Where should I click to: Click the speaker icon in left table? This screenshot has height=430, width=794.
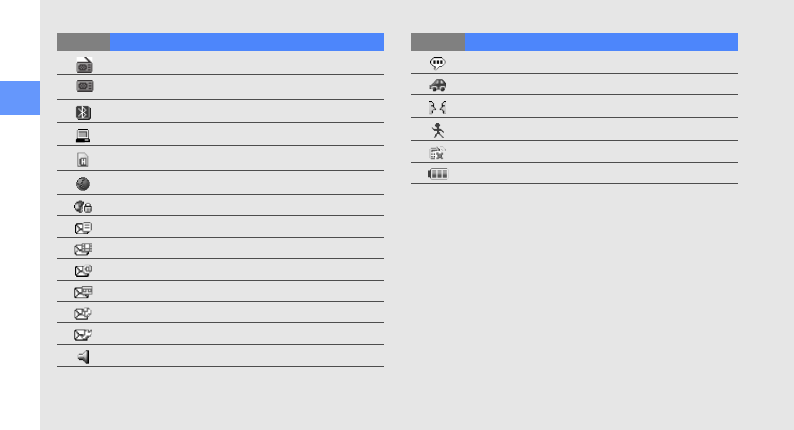[x=84, y=357]
